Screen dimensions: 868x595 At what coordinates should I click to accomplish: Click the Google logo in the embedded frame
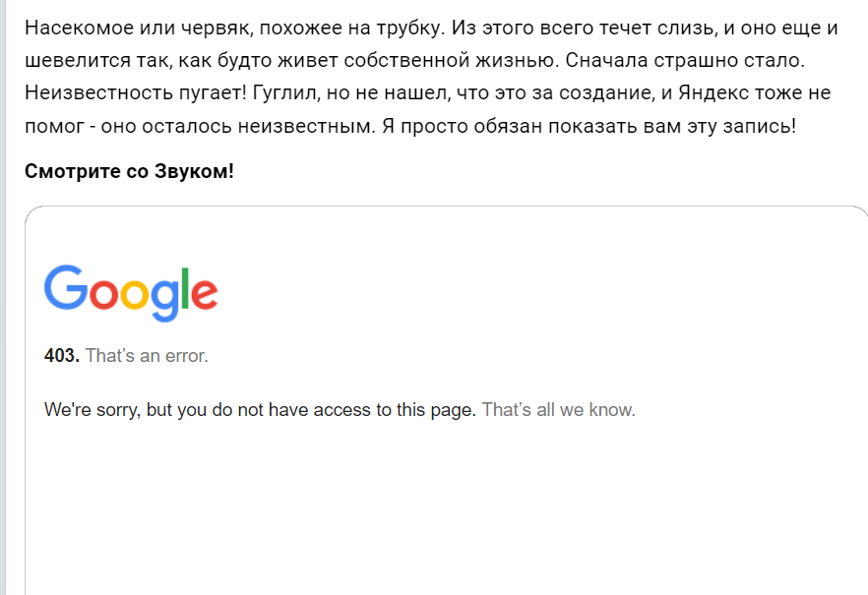pyautogui.click(x=131, y=291)
